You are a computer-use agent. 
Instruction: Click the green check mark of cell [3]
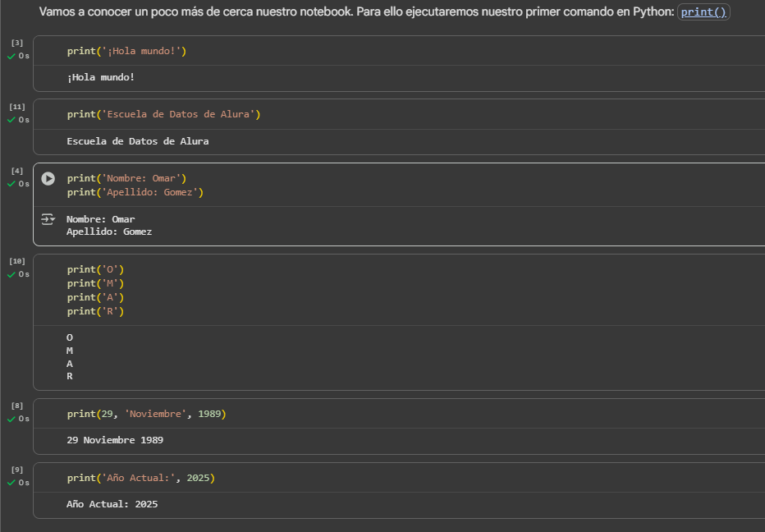(11, 56)
